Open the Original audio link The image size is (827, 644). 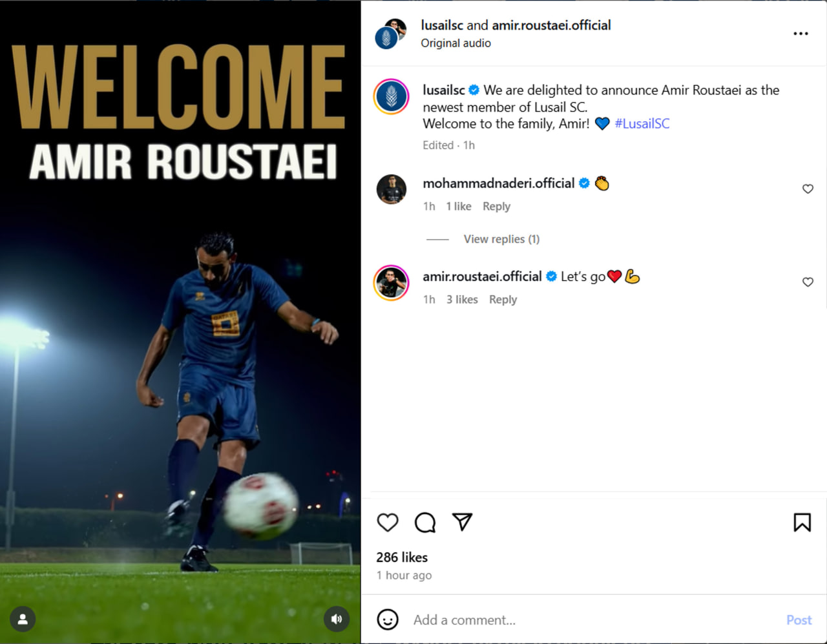[455, 43]
